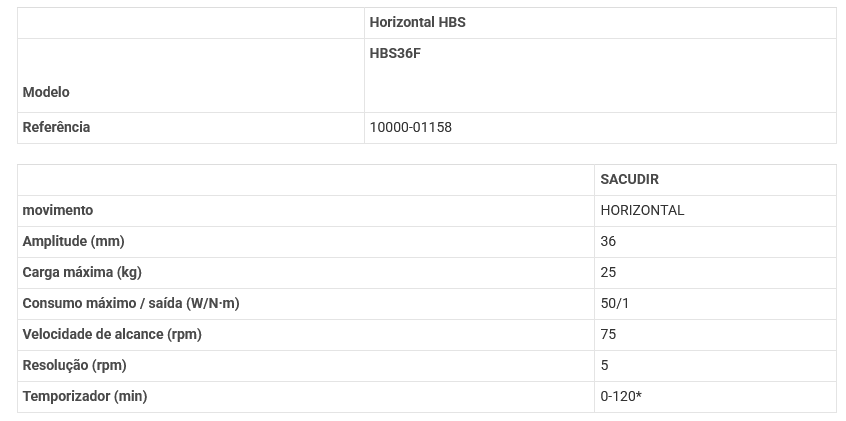
Task: Click the Velocidade de alcance (rpm) label
Action: tap(112, 334)
